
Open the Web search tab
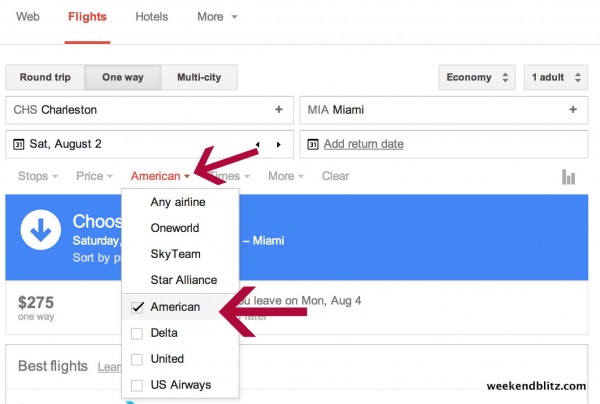pyautogui.click(x=28, y=17)
